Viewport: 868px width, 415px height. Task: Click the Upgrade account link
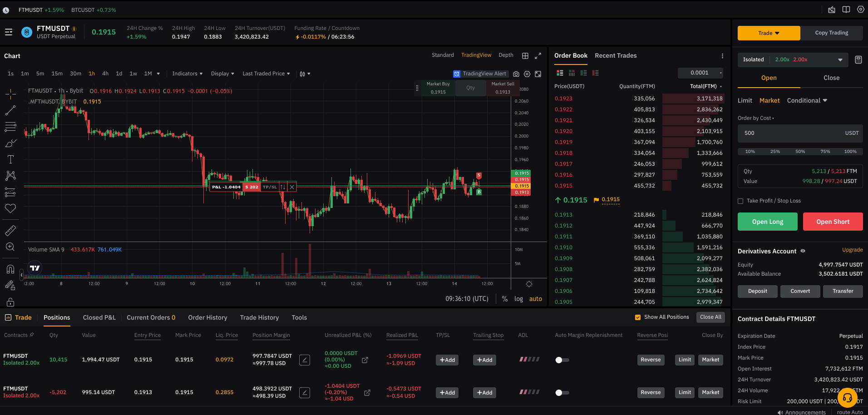pos(852,250)
